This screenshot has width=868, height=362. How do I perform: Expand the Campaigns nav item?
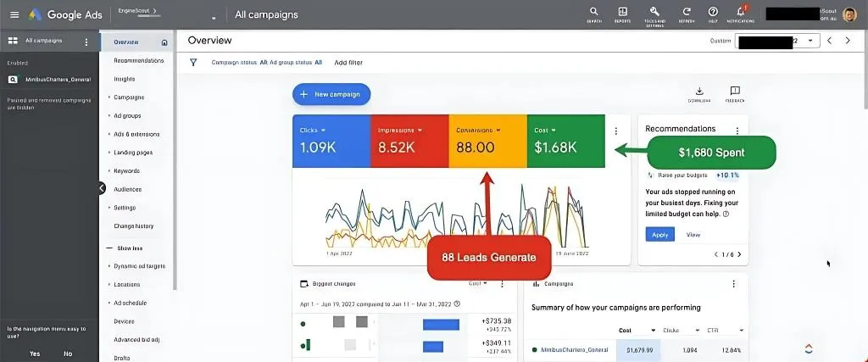coord(129,97)
